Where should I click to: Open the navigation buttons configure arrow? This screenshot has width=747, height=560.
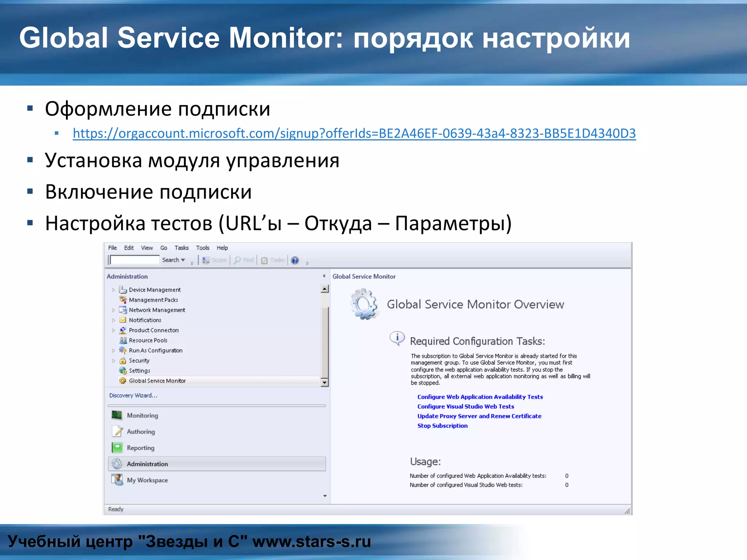[325, 496]
